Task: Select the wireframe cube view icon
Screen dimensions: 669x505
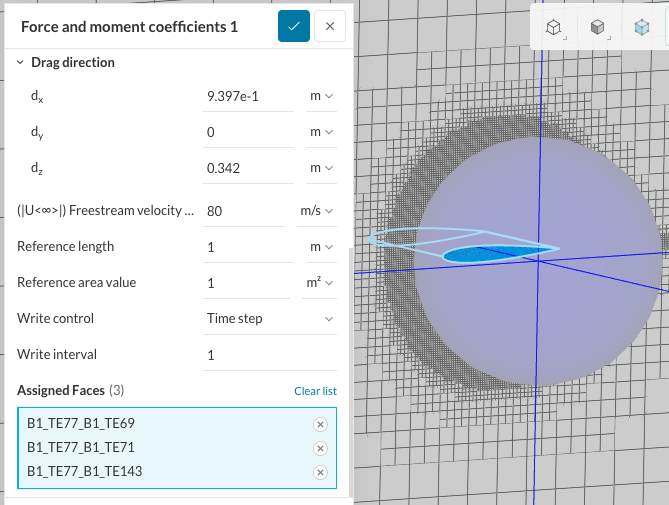Action: [553, 28]
